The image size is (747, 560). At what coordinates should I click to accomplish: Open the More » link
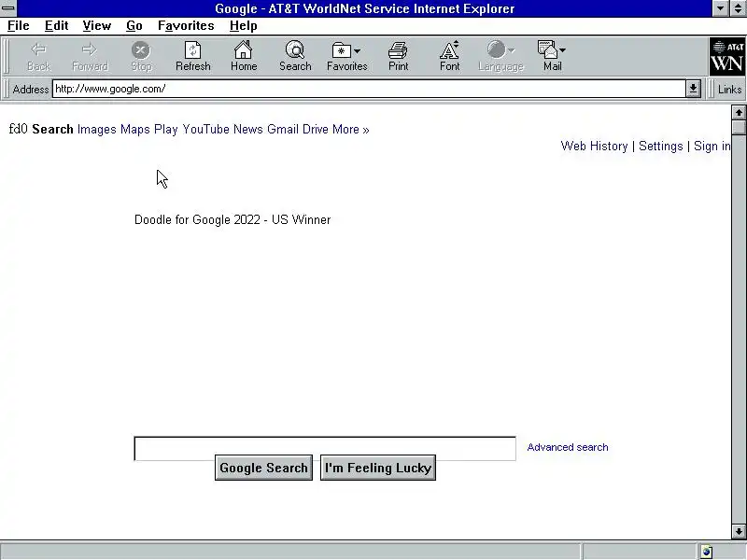click(351, 130)
